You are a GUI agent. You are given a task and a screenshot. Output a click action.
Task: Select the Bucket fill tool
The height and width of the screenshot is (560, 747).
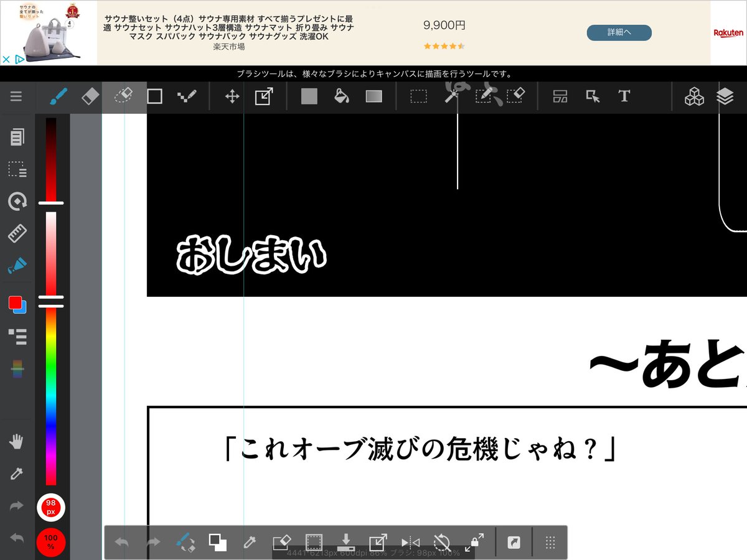tap(341, 96)
